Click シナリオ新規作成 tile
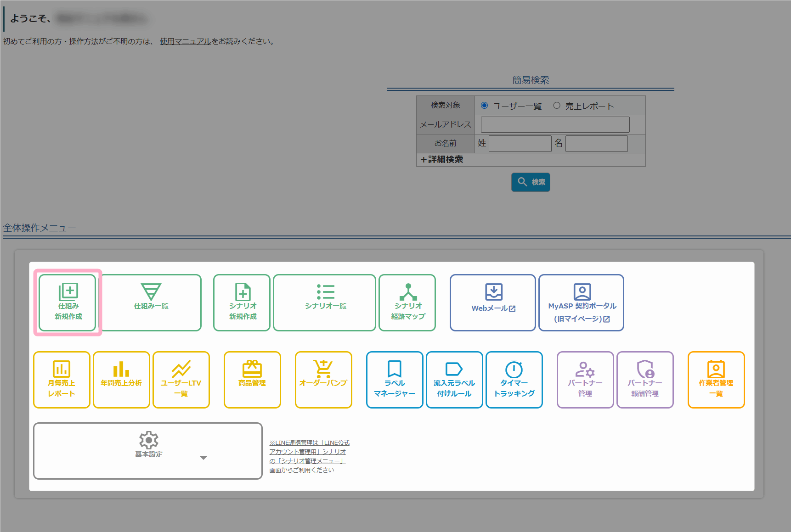The image size is (791, 532). [x=242, y=302]
